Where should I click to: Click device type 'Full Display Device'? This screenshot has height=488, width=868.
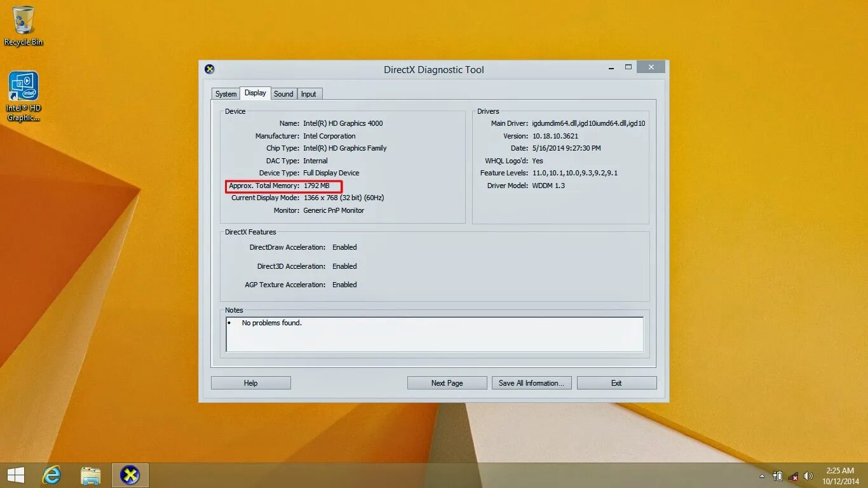tap(331, 173)
